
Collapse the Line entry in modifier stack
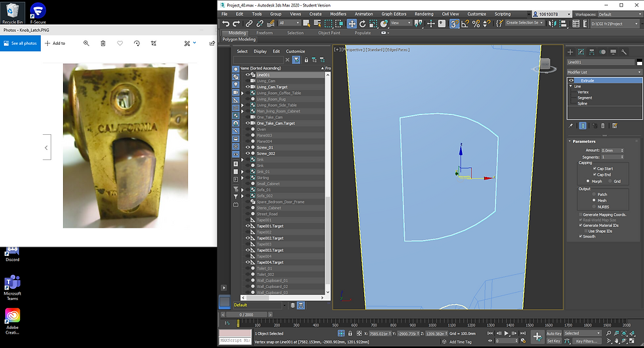(x=570, y=86)
